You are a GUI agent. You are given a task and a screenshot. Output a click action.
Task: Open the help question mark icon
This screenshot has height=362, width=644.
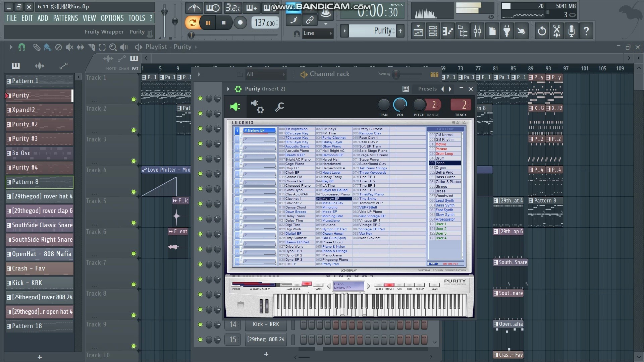[586, 31]
